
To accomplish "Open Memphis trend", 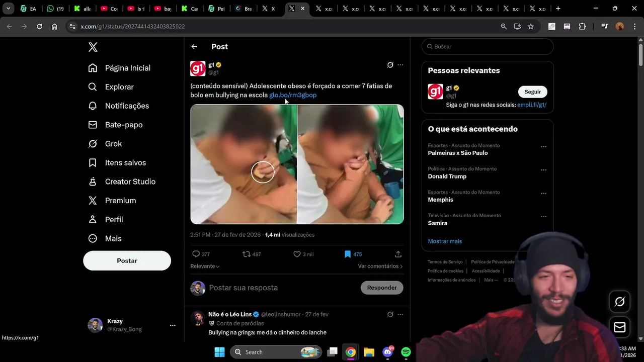I will [441, 200].
